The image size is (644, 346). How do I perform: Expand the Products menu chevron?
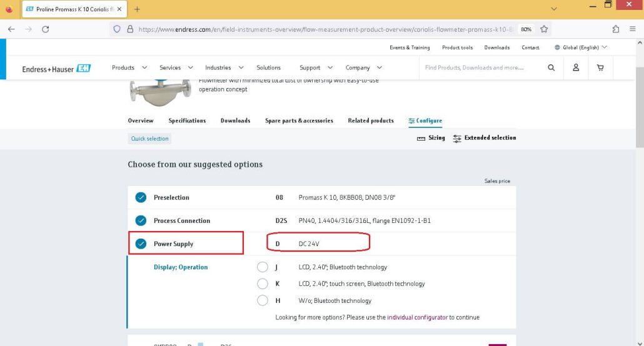pyautogui.click(x=144, y=67)
